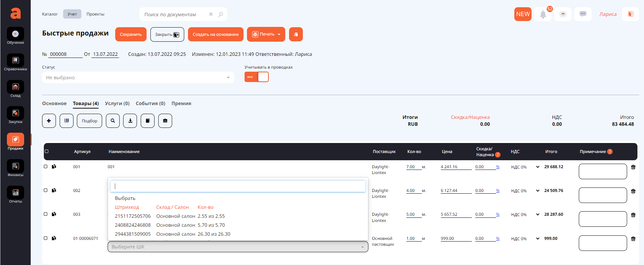Click the magnifier search icon in toolbar

click(x=113, y=121)
